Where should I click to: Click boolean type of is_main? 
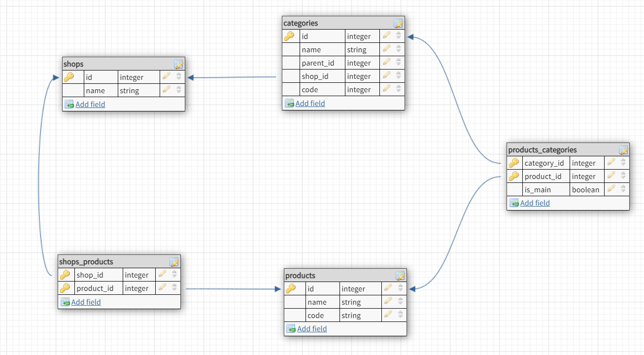point(586,190)
